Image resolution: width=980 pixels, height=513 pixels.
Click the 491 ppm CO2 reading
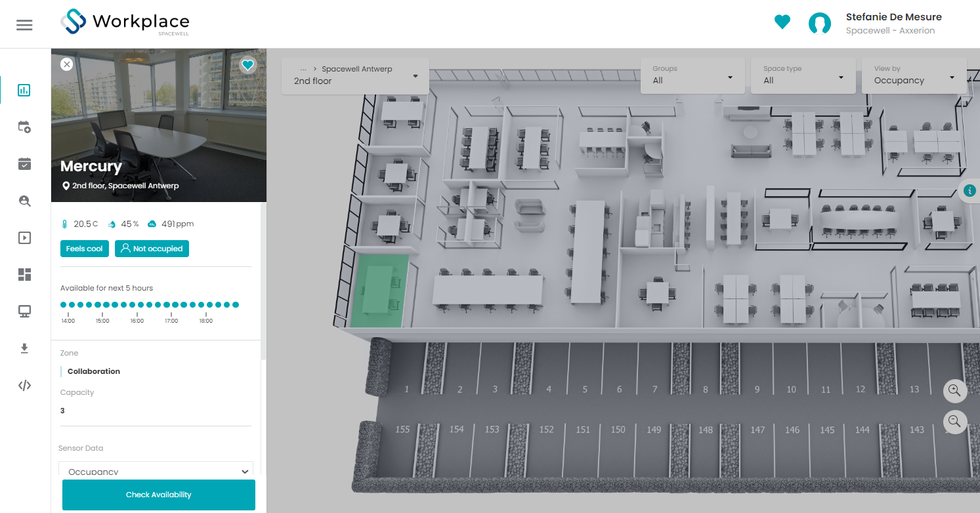pyautogui.click(x=171, y=224)
